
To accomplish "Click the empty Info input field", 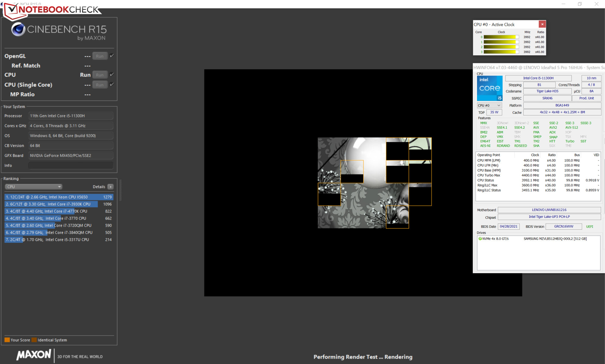I will [71, 165].
